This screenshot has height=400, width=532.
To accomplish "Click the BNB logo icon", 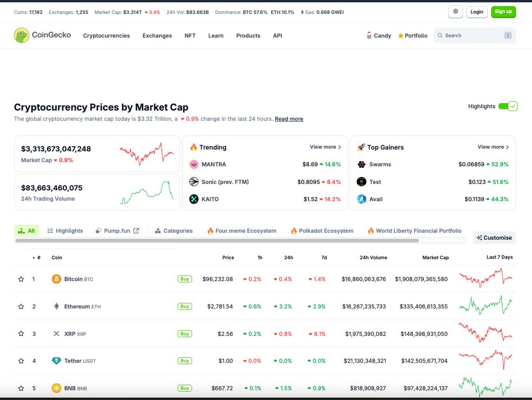I will pyautogui.click(x=56, y=388).
